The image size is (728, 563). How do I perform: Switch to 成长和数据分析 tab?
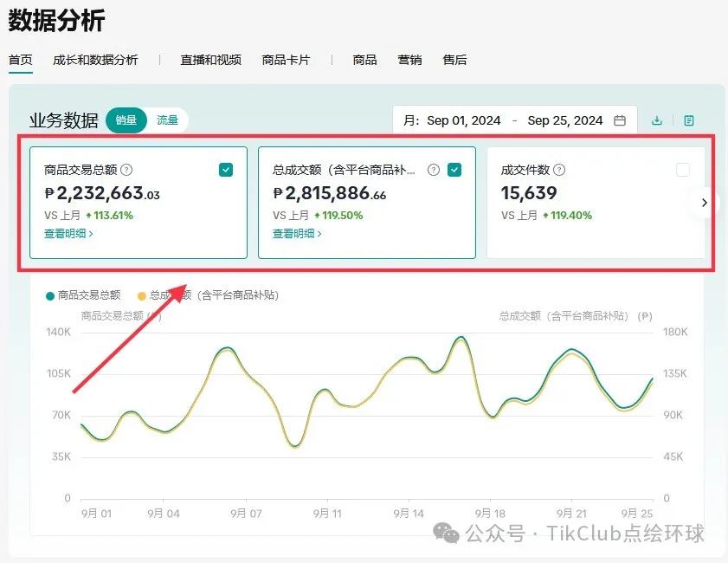tap(95, 60)
